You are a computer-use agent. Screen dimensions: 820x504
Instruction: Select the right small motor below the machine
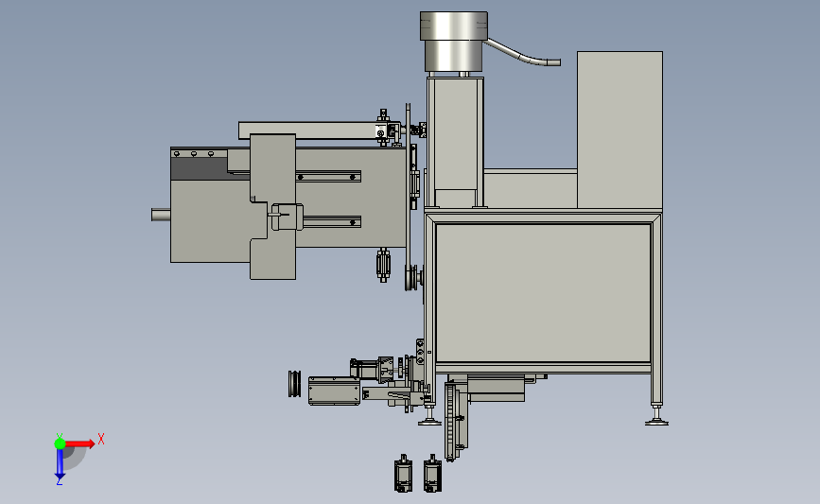tap(432, 474)
